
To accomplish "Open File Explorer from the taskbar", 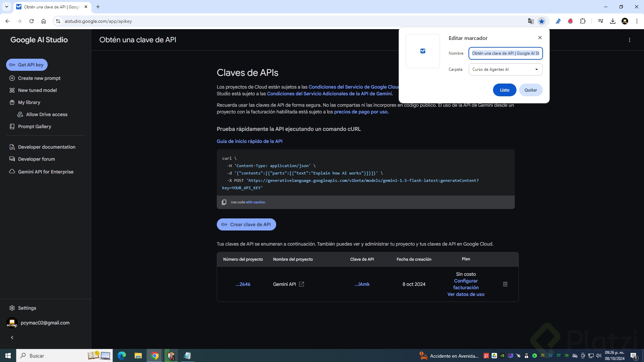I will tap(138, 356).
